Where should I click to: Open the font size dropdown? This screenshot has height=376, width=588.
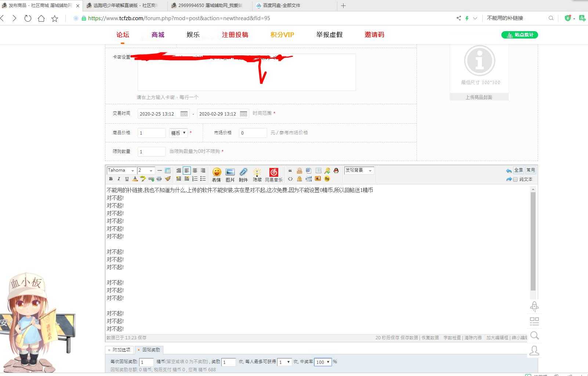coord(146,170)
